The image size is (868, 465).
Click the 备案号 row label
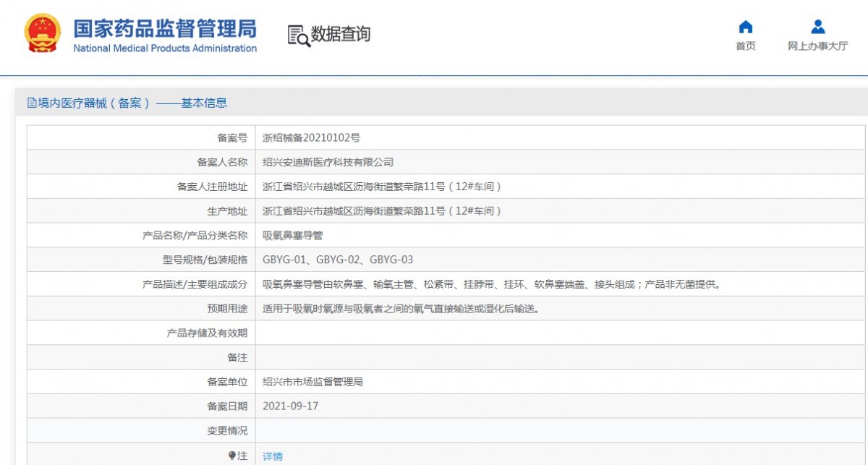coord(232,137)
